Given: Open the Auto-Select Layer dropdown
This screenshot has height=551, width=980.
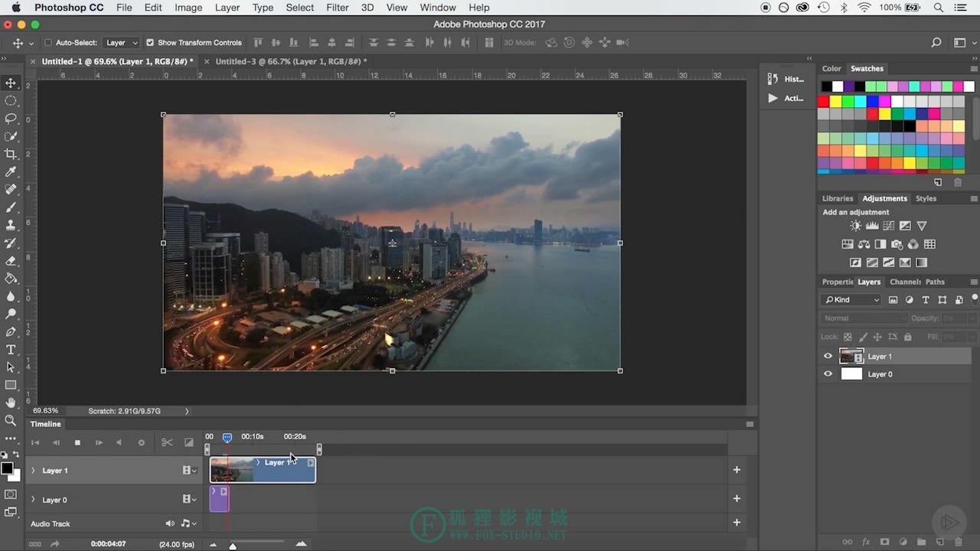Looking at the screenshot, I should pos(122,43).
